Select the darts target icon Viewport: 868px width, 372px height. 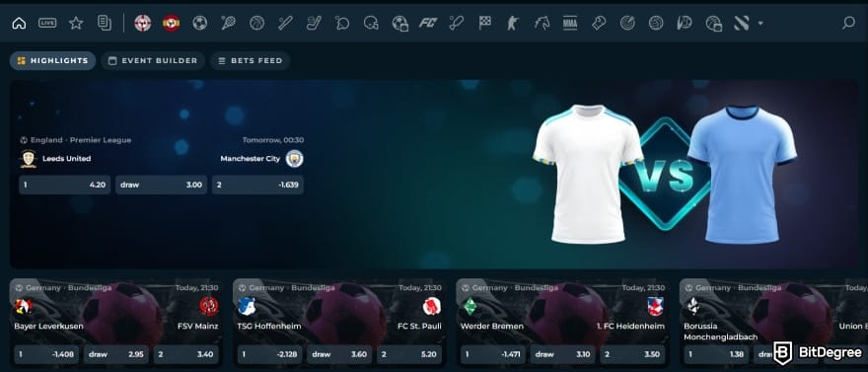coord(627,24)
